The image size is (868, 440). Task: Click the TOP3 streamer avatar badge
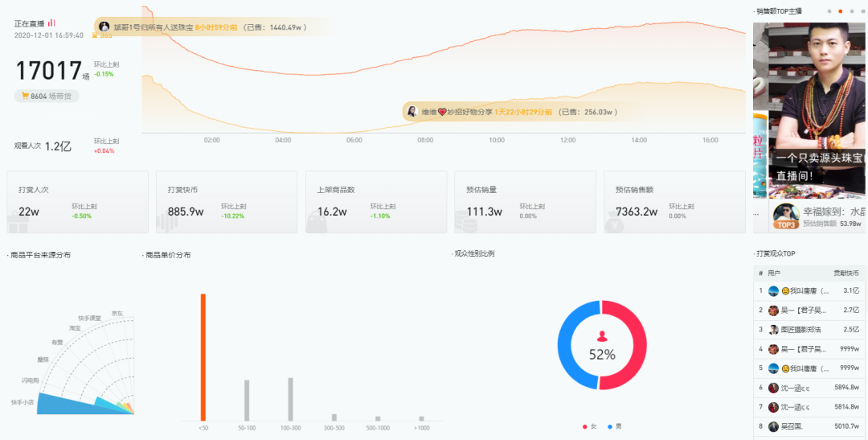[786, 216]
